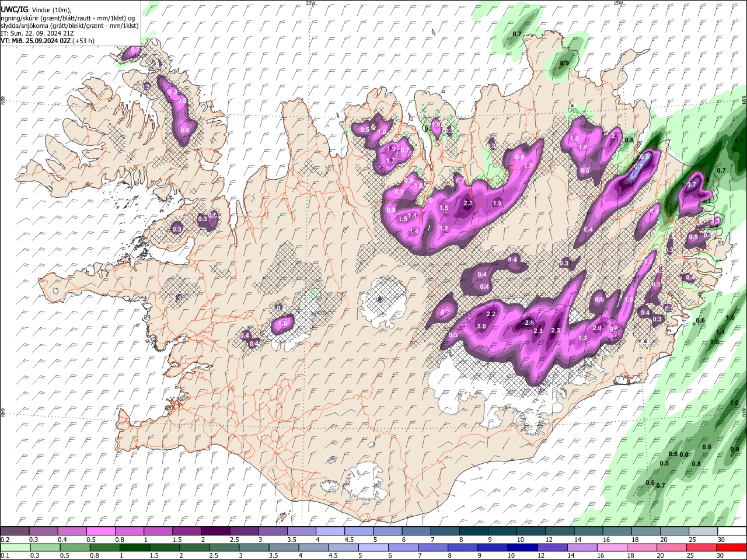Pick the darkest purple swatch between 2 and 2.5 in top legend row

215,531
